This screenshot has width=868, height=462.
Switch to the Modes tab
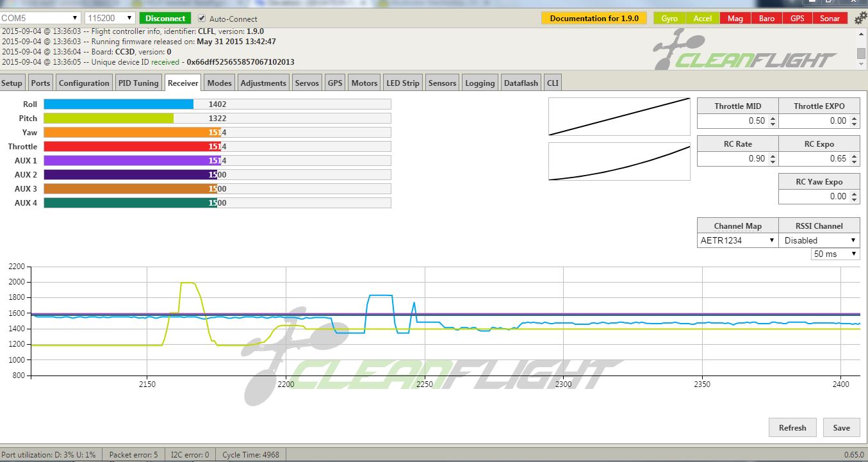[x=220, y=83]
